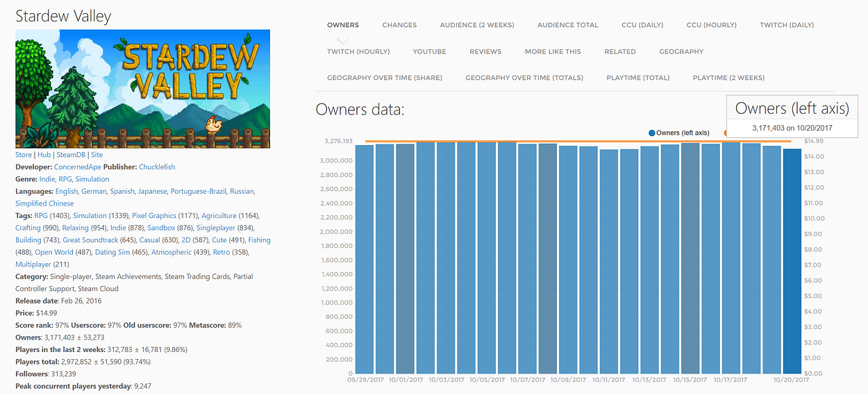Open the Store link
This screenshot has height=393, width=868.
pyautogui.click(x=24, y=155)
